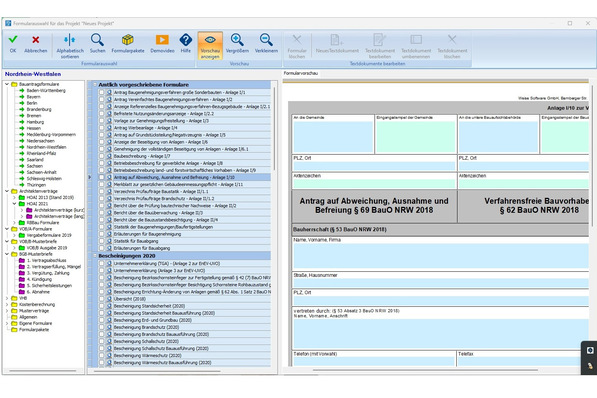Click the Straße, Hausnummer preview field
The height and width of the screenshot is (398, 597).
(441, 283)
